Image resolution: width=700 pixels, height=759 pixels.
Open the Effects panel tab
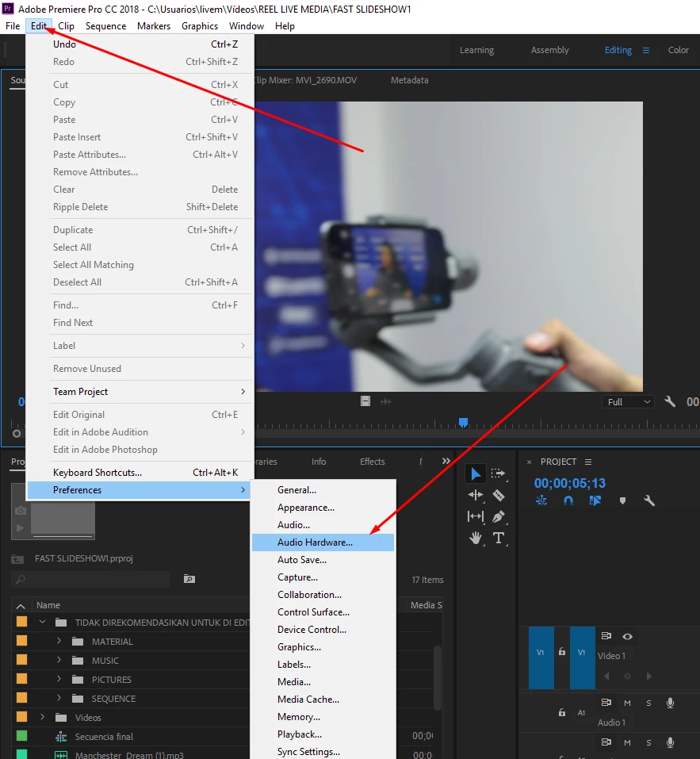pos(372,462)
